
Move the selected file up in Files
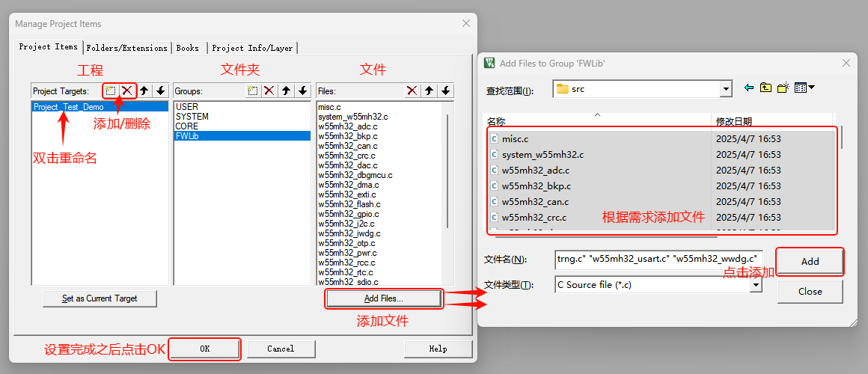coord(429,91)
